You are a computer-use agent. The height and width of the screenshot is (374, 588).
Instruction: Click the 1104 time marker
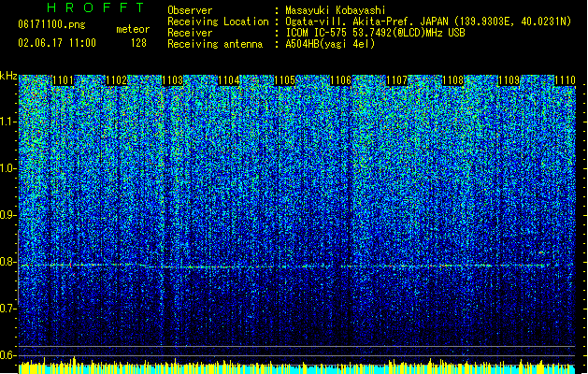[228, 80]
